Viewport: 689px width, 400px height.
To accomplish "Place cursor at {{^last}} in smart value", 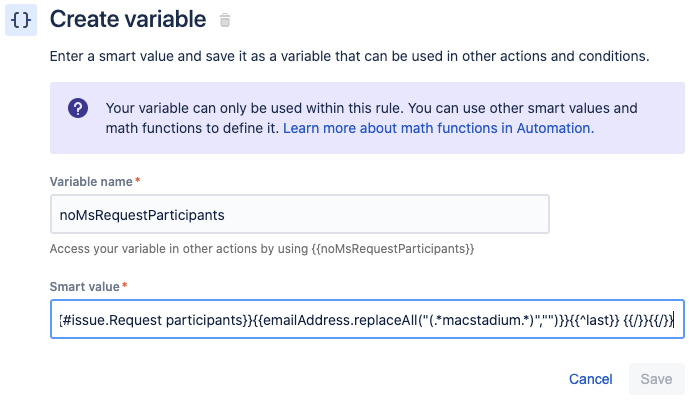I will tap(594, 320).
